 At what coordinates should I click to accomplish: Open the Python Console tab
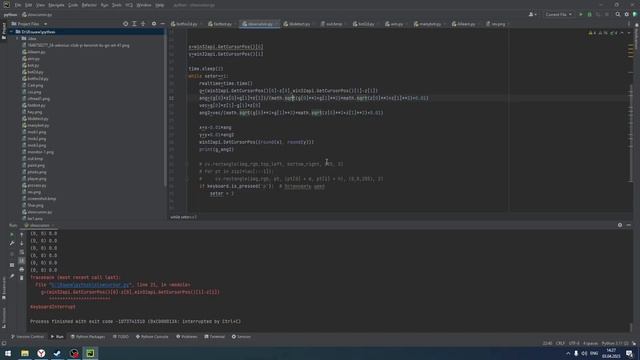pos(152,337)
